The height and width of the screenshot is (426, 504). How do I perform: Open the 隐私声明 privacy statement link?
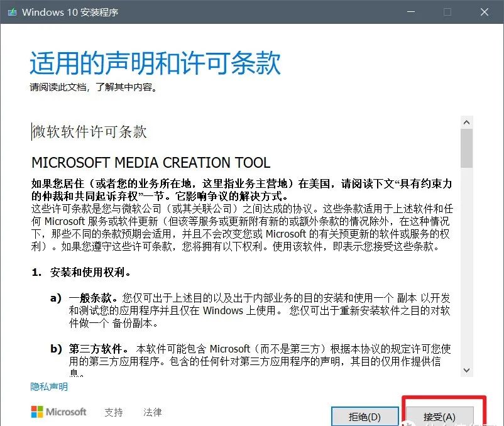(x=48, y=386)
